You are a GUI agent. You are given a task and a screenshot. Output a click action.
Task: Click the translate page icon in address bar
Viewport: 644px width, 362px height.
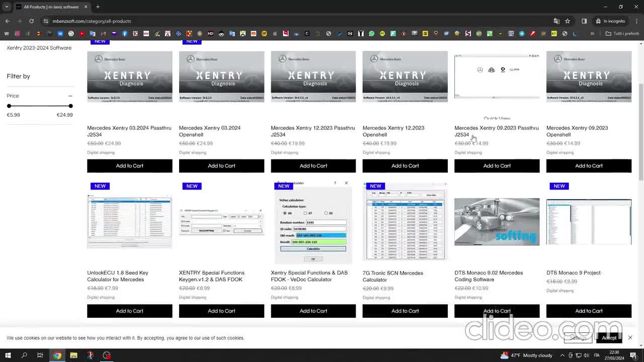tap(556, 21)
